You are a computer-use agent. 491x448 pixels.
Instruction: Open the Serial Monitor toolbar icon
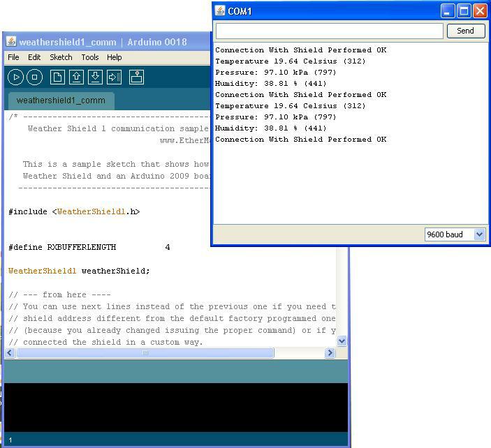coord(136,77)
